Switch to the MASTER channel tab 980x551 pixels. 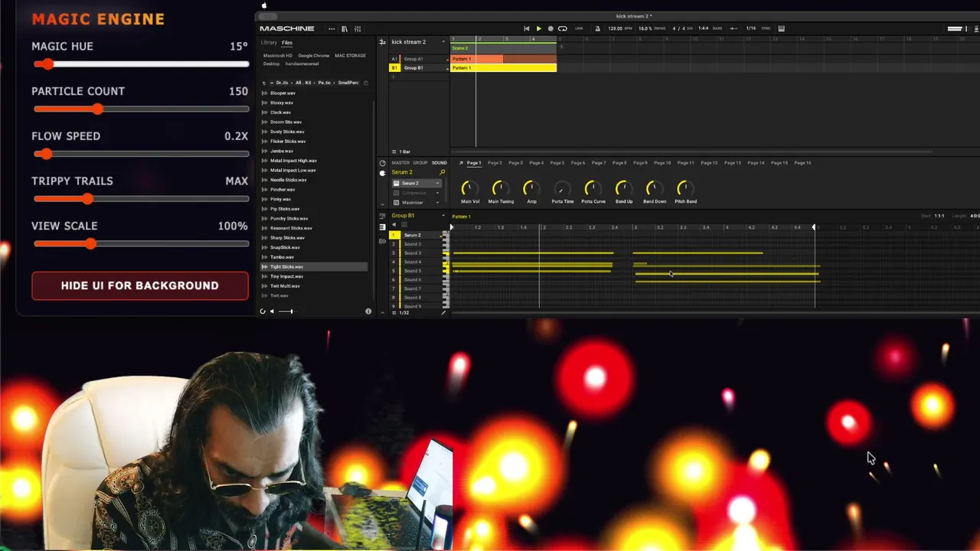tap(400, 163)
